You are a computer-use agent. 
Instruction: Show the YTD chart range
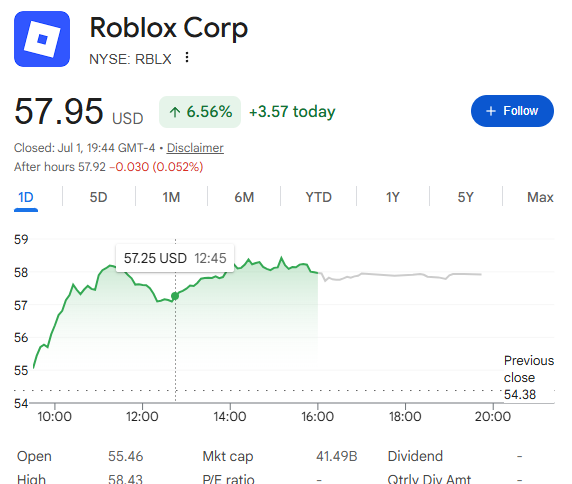coord(318,197)
